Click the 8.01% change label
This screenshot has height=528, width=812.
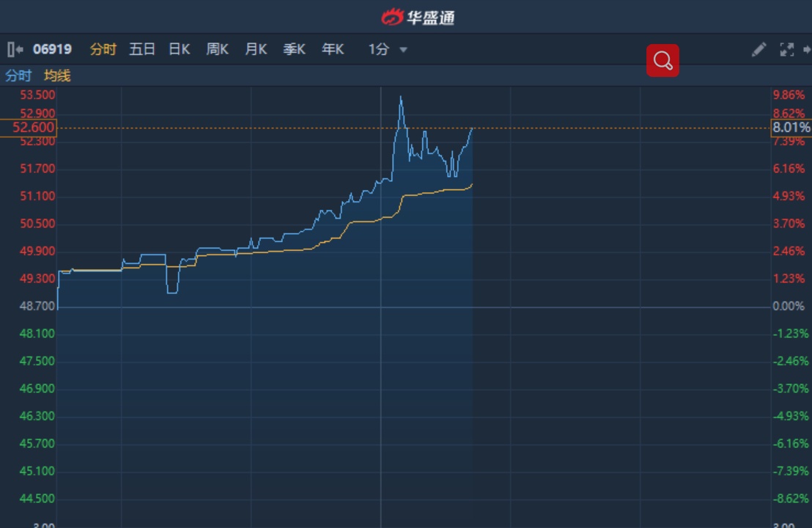(791, 128)
